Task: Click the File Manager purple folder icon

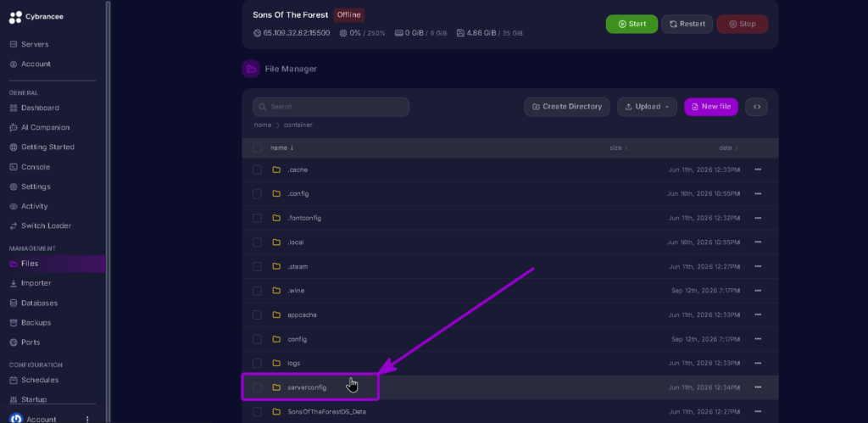Action: click(x=251, y=70)
